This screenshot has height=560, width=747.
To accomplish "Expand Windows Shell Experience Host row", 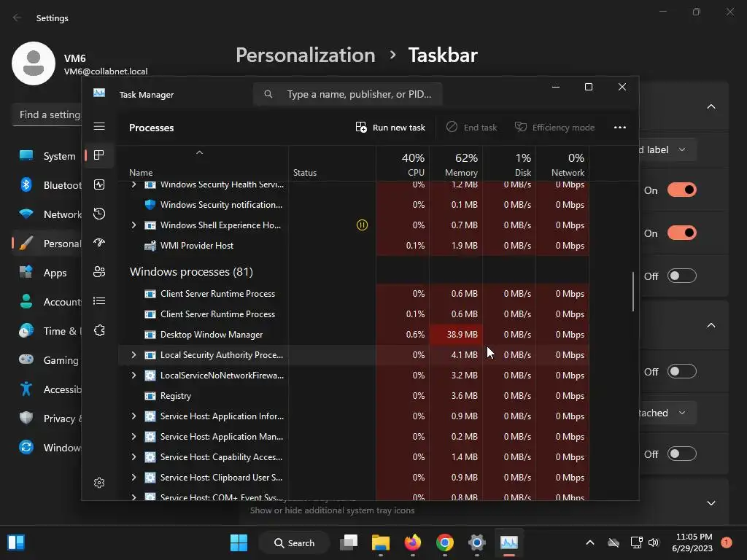I will point(134,225).
